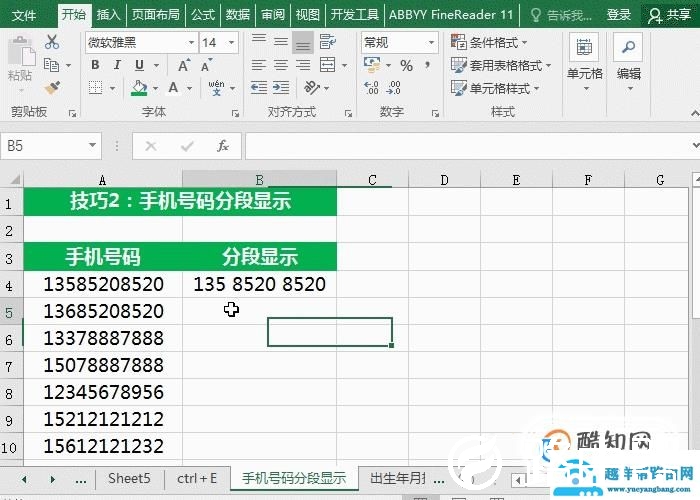Expand merge cells dropdown arrow

coord(344,66)
